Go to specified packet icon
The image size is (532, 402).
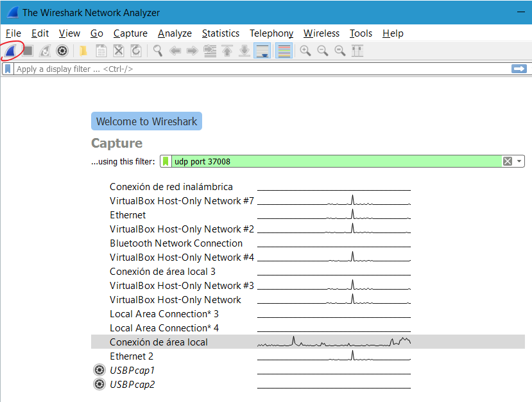[210, 51]
